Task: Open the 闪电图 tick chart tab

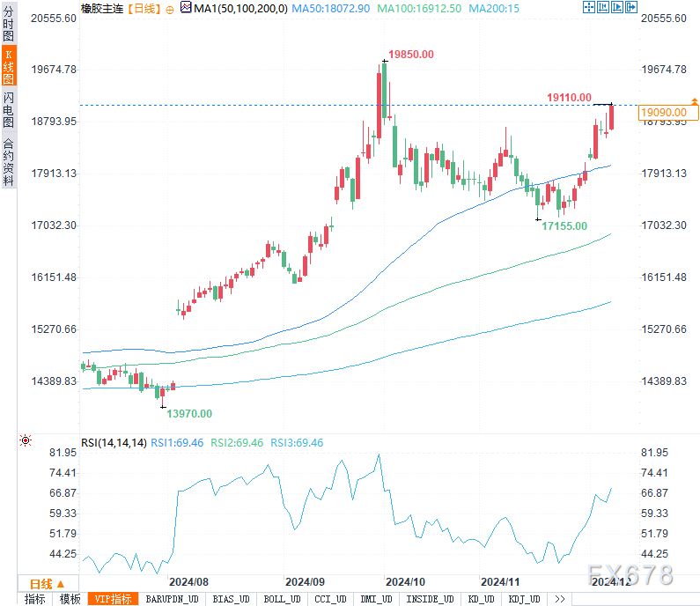Action: tap(8, 110)
